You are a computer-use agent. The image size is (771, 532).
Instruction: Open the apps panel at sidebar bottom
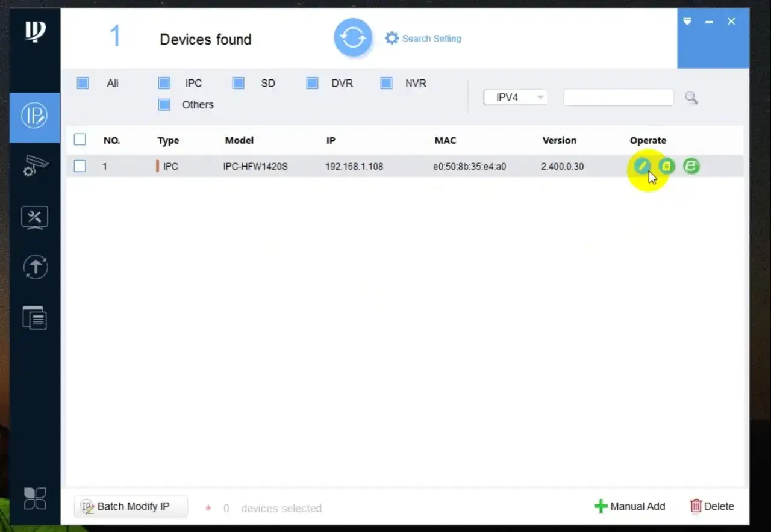click(34, 498)
